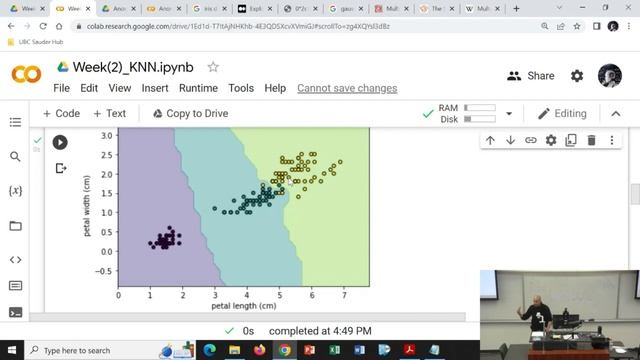Open the variables {x} panel
640x360 pixels.
[16, 191]
